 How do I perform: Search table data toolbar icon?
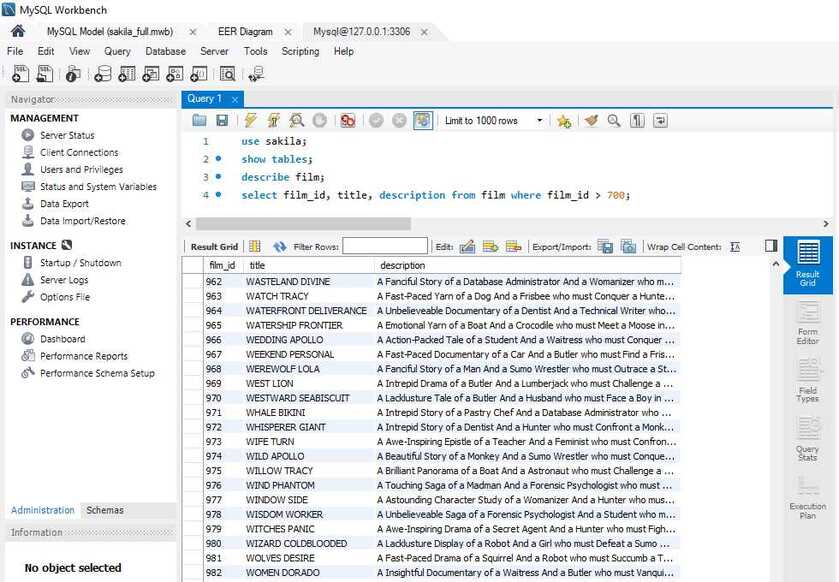tap(227, 74)
